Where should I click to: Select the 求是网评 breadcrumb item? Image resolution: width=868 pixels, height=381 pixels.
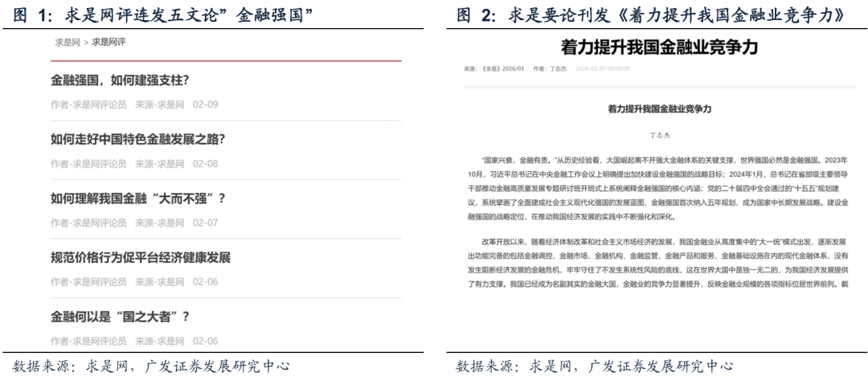point(108,43)
